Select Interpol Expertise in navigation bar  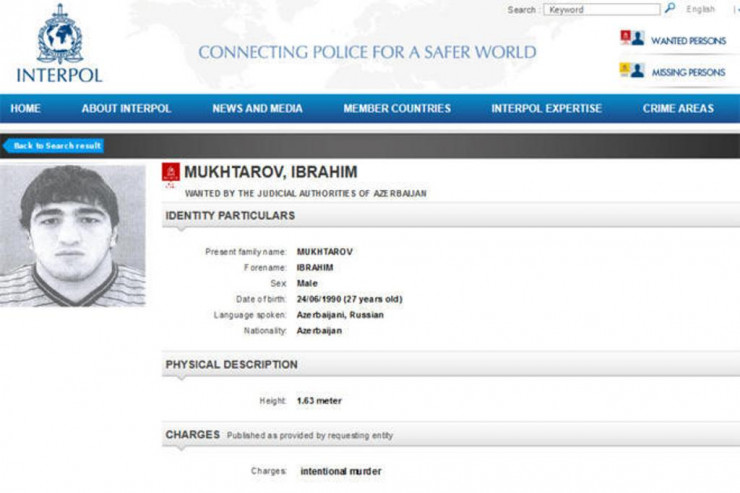click(546, 108)
